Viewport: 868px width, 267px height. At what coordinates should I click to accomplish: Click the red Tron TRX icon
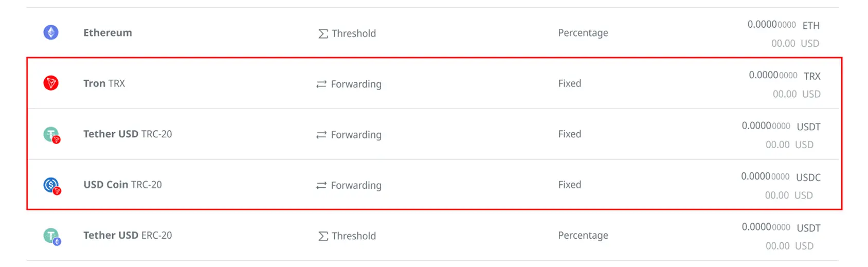point(51,83)
